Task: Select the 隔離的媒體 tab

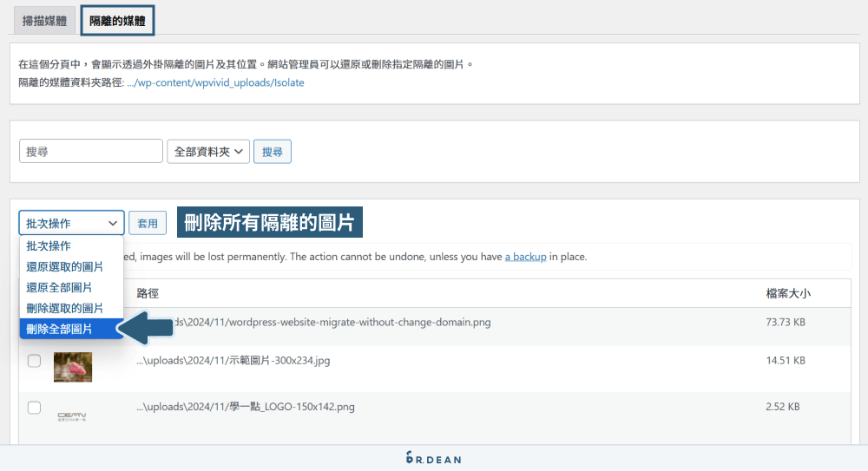Action: (117, 21)
